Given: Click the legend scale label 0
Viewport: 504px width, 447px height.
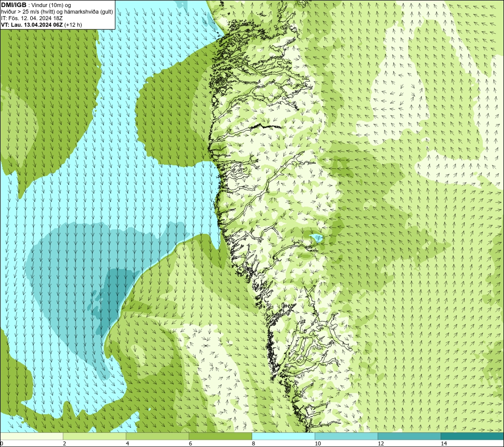Looking at the screenshot, I should (2, 443).
